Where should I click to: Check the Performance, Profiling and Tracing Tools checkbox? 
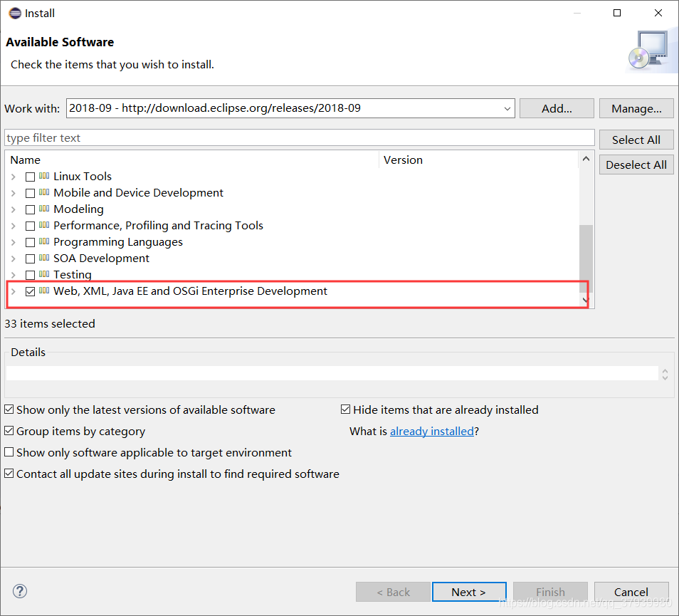click(30, 226)
